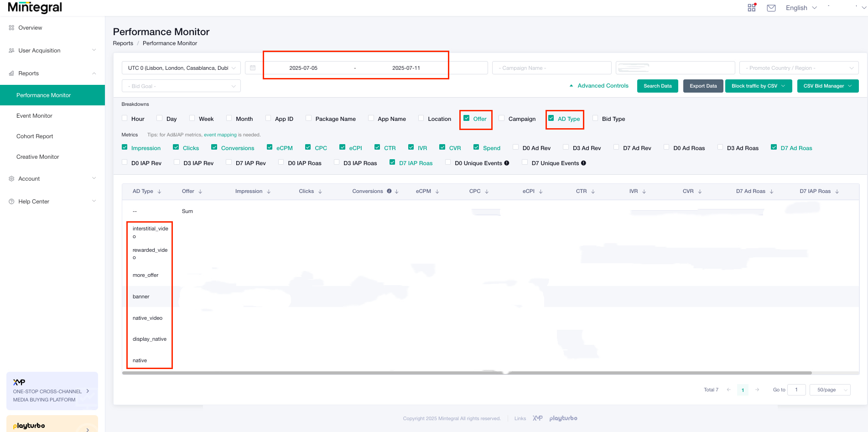Screen dimensions: 868x432
Task: Open the XMP cross-channel platform banner
Action: point(52,391)
